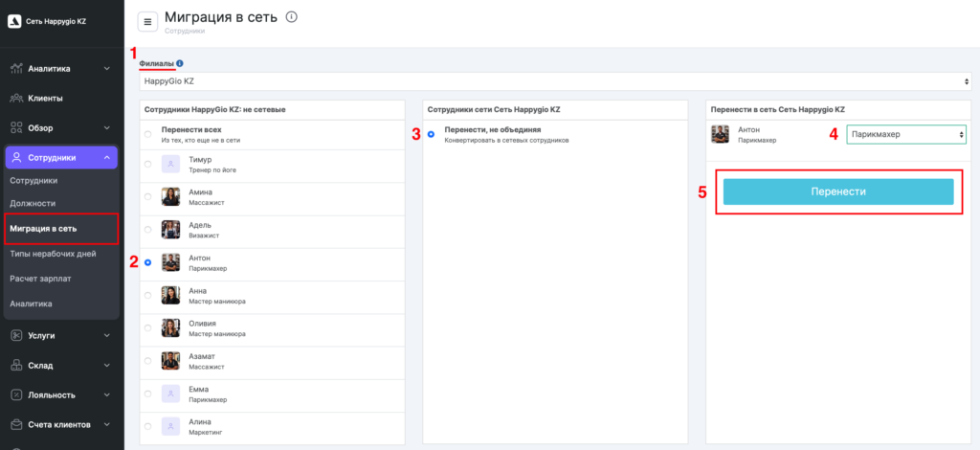980x450 pixels.
Task: Click the hamburger menu toggle button
Action: pyautogui.click(x=148, y=22)
